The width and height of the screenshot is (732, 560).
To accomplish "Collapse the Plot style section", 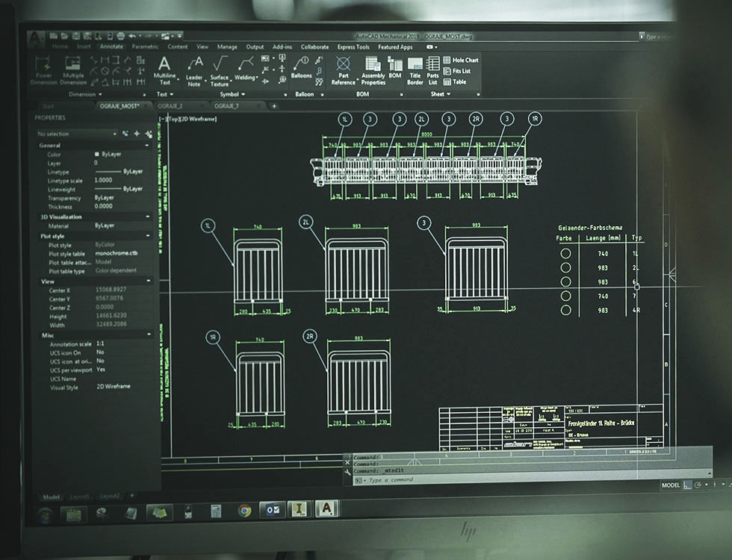I will coord(148,236).
